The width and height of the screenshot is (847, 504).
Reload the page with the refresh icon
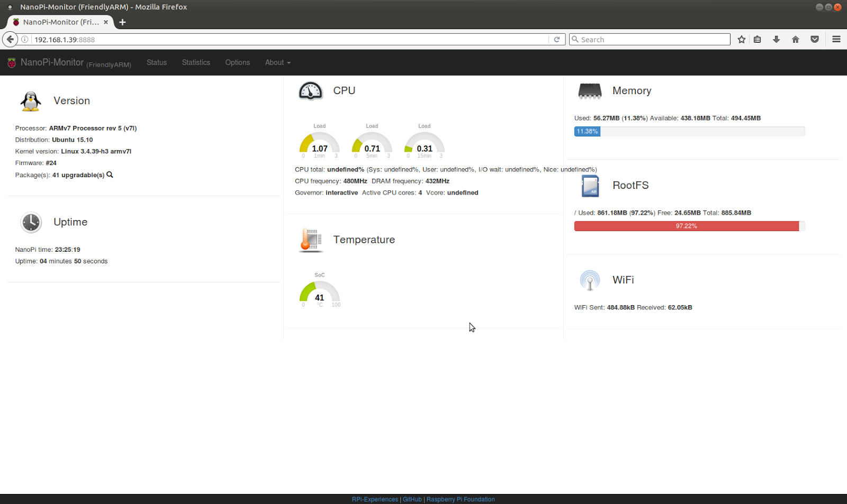pyautogui.click(x=556, y=40)
